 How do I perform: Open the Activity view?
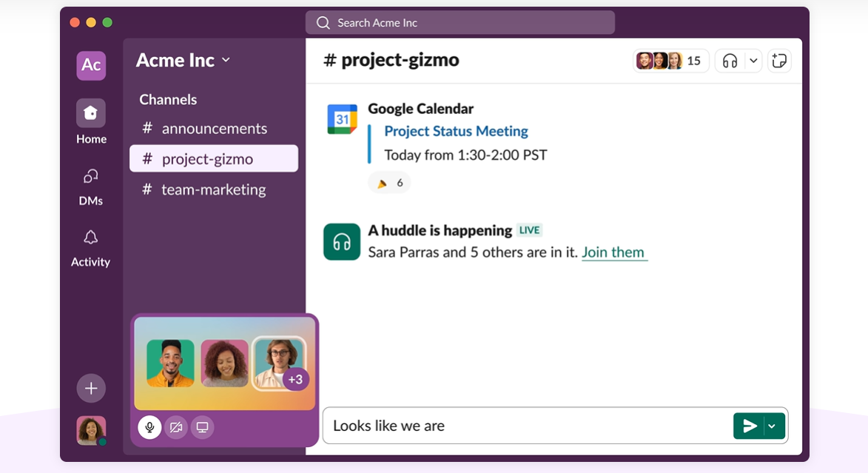click(90, 242)
